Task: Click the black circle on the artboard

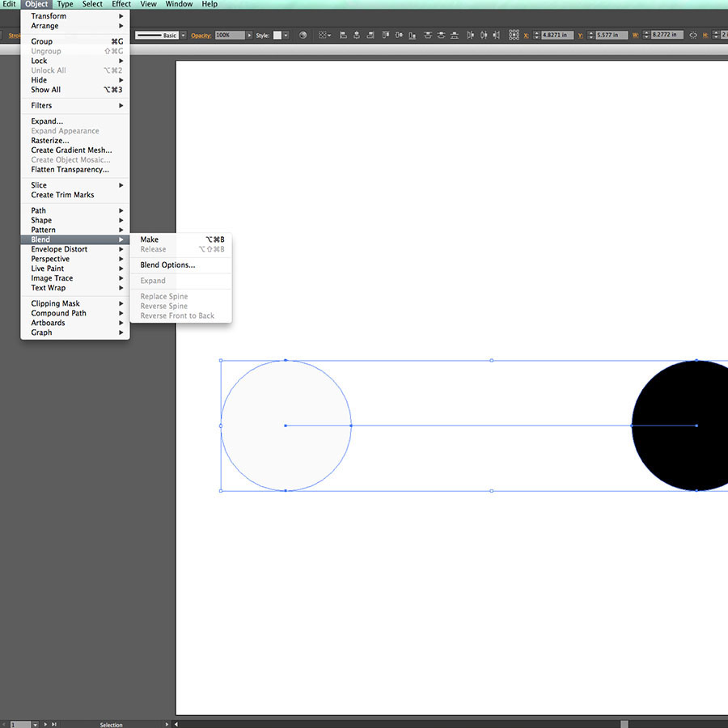Action: point(680,425)
